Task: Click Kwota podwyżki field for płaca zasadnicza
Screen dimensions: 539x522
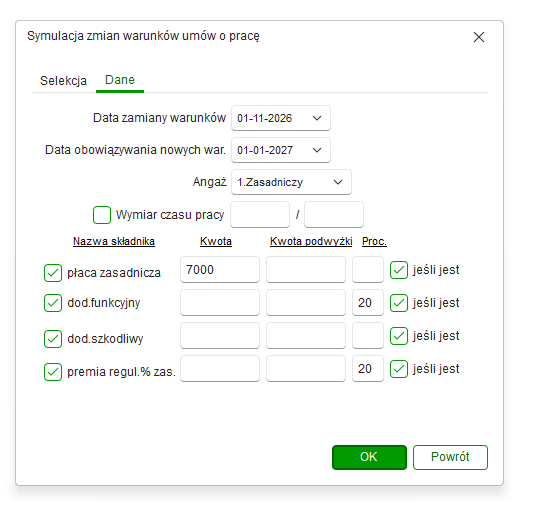Action: point(306,270)
